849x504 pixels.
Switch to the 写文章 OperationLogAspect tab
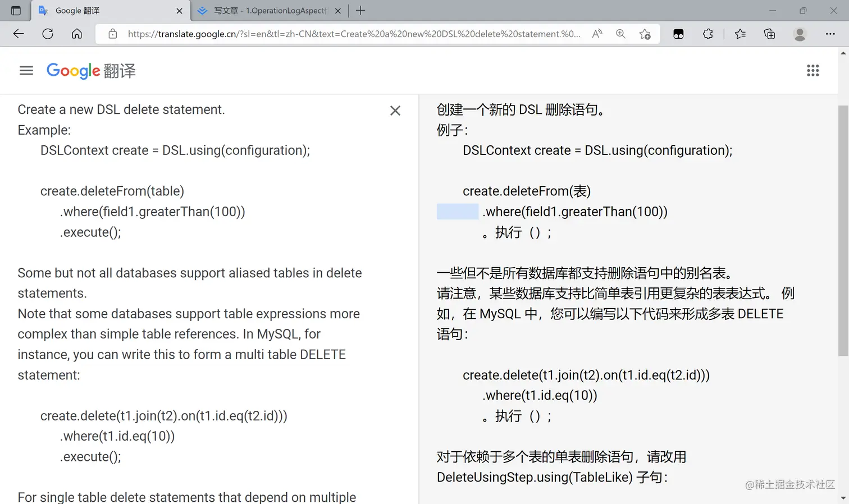(269, 11)
